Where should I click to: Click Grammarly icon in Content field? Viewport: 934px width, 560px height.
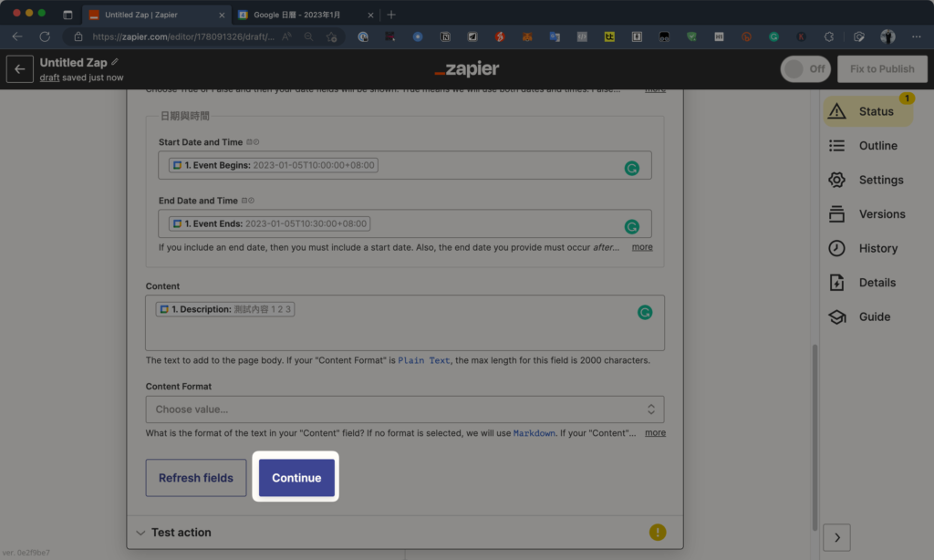[645, 312]
